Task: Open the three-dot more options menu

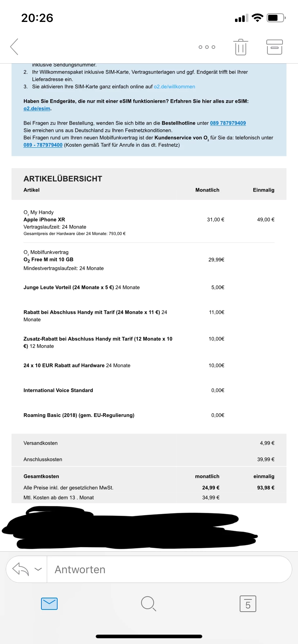Action: click(x=207, y=47)
